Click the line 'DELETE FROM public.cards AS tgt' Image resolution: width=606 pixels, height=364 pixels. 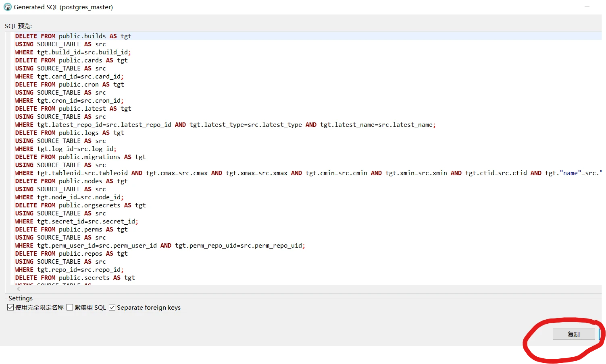(x=71, y=60)
